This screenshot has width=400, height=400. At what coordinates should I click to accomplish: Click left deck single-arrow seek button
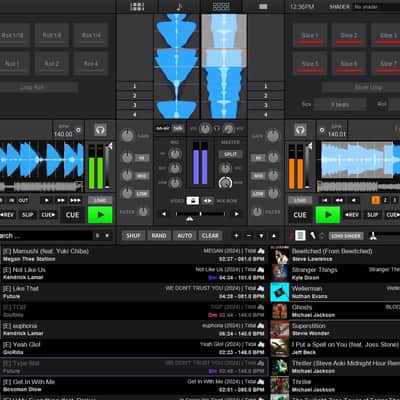[x=46, y=200]
